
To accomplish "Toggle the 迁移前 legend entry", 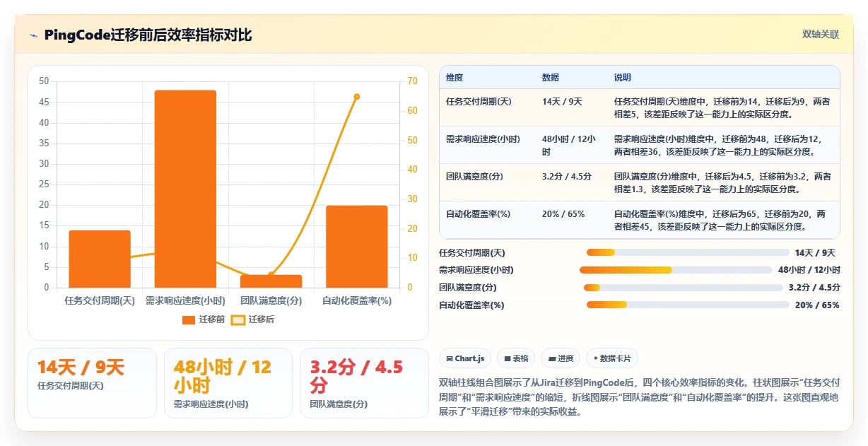I will (x=204, y=319).
